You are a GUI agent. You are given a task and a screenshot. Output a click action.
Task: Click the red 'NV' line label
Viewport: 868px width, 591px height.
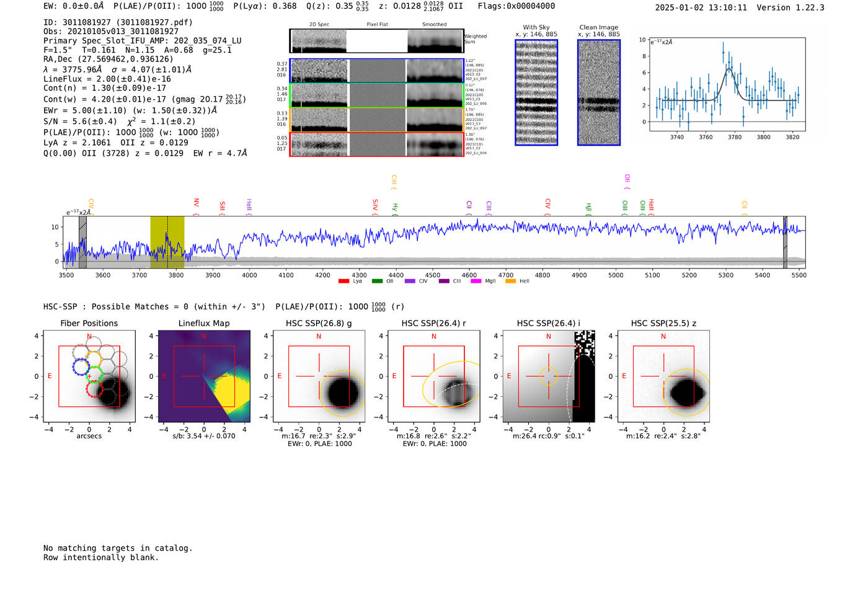tap(196, 203)
